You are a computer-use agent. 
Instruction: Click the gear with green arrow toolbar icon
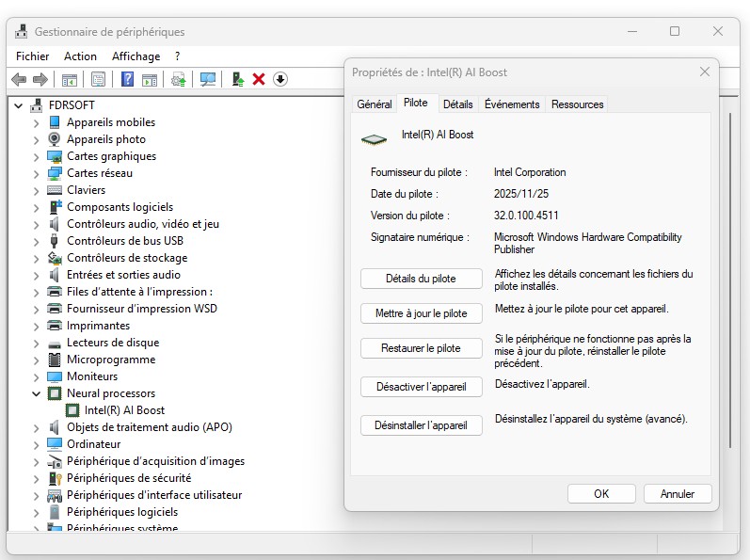[x=178, y=80]
